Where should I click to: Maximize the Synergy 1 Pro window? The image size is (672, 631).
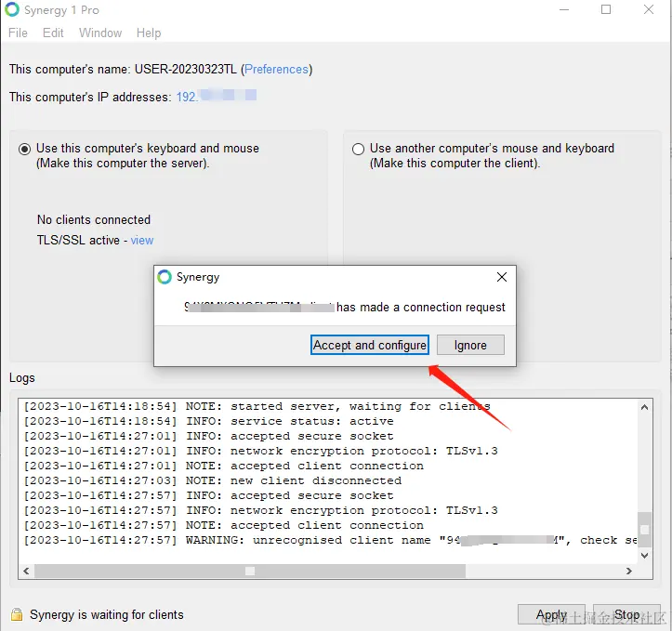point(606,9)
